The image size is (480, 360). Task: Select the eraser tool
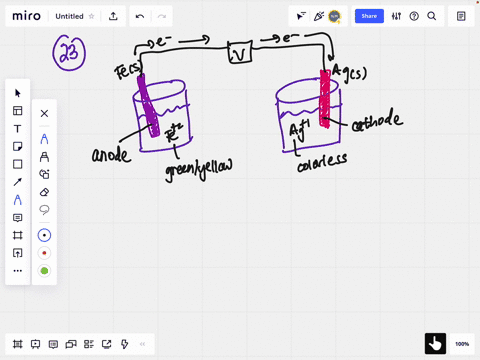click(44, 192)
